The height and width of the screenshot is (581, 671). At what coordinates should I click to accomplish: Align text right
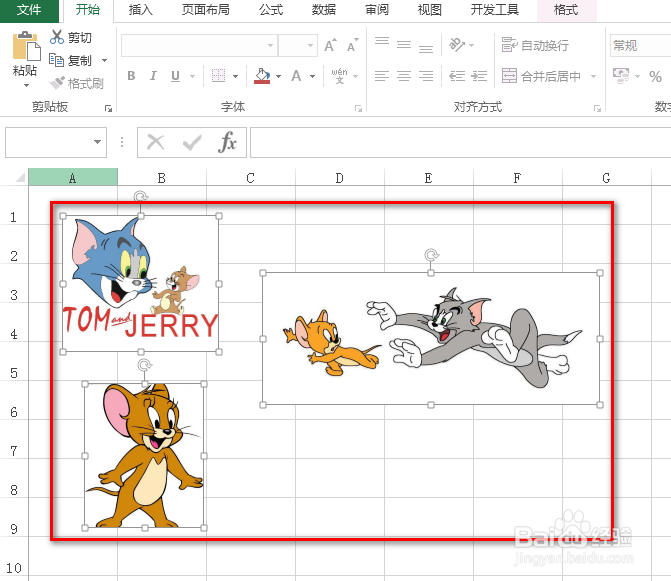point(425,76)
